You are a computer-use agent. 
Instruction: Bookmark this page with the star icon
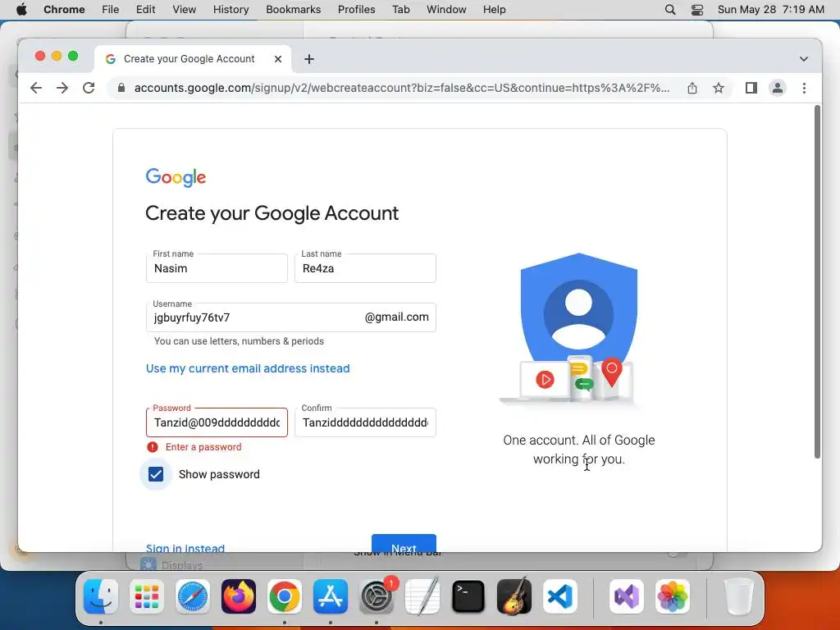pyautogui.click(x=719, y=88)
